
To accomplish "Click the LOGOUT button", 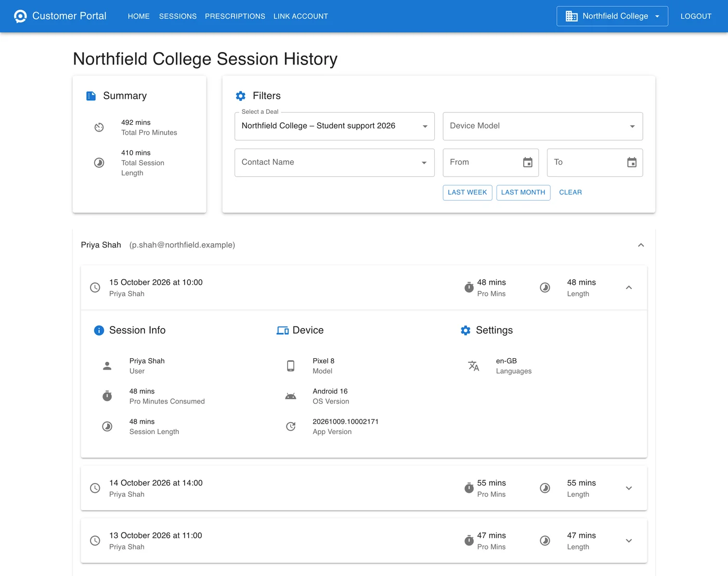I will click(696, 16).
